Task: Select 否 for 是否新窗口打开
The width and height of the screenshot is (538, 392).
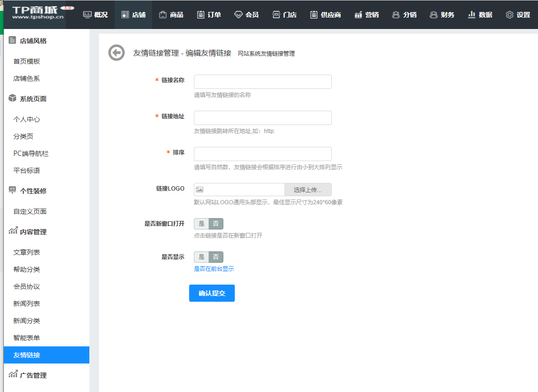Action: [x=216, y=224]
